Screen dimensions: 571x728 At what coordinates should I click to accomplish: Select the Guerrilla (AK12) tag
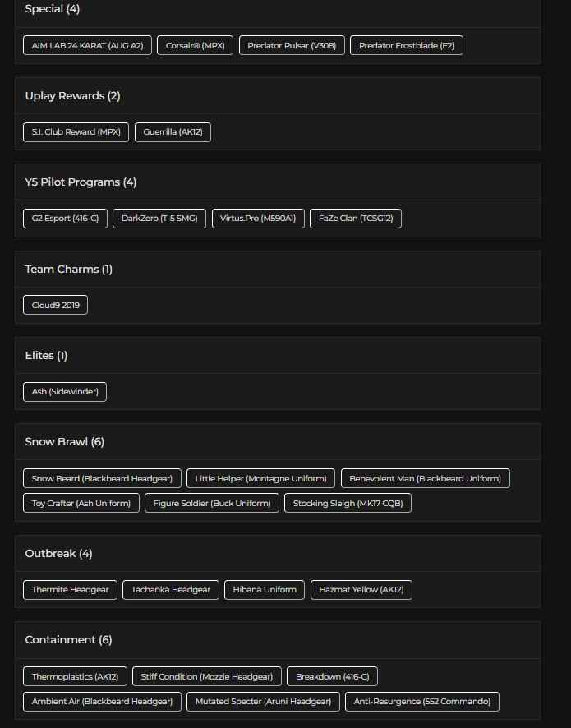point(173,132)
